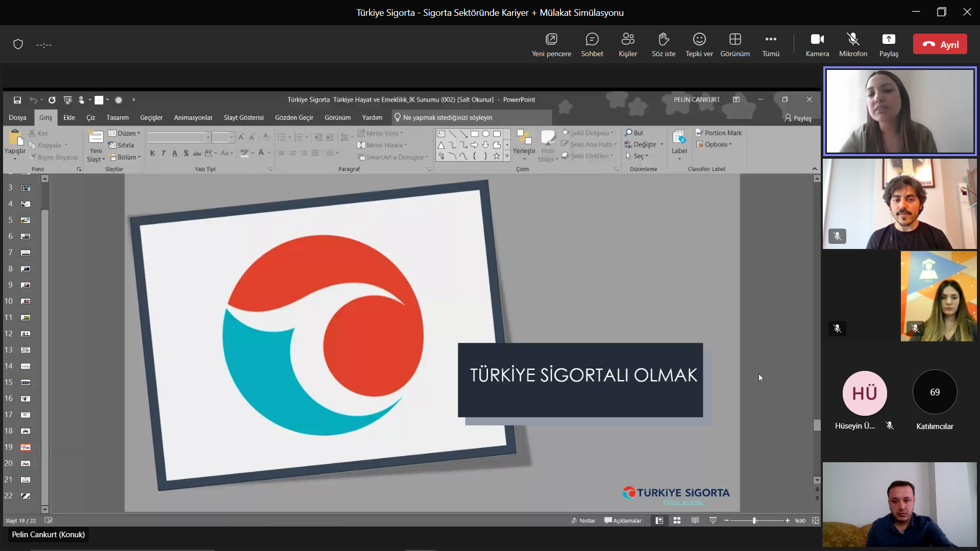Save presentation with the floppy icon
This screenshot has width=980, height=551.
coord(17,100)
